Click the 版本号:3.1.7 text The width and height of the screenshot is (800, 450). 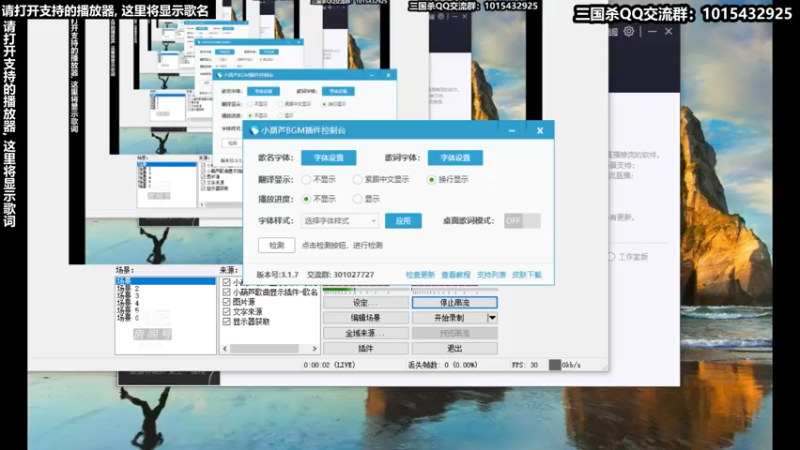click(x=277, y=274)
